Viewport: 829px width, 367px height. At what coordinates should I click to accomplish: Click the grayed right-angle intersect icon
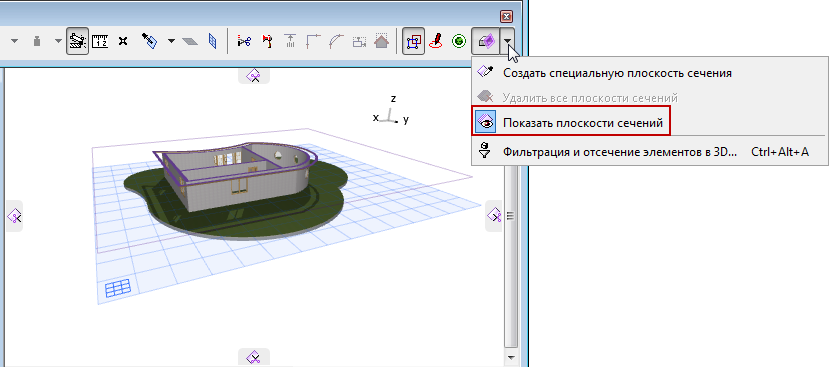pyautogui.click(x=314, y=41)
